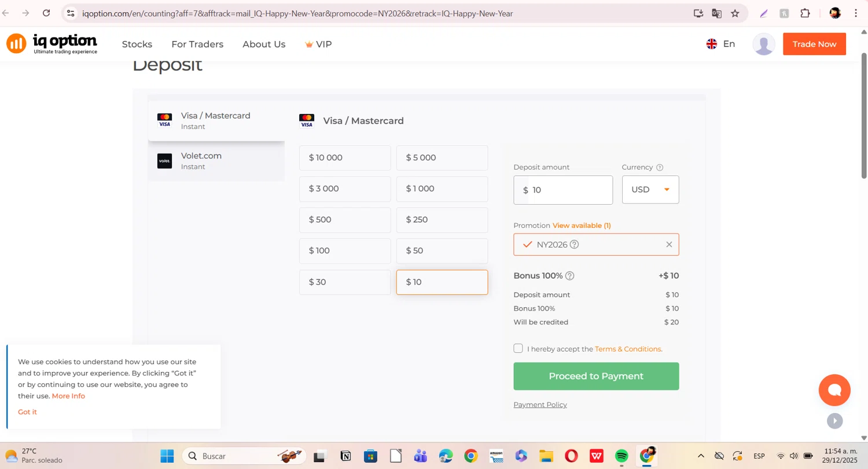
Task: Open Notion from the taskbar
Action: click(345, 456)
